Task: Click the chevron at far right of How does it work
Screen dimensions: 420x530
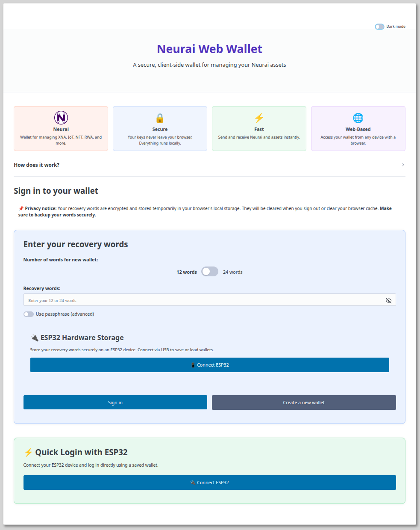Action: [x=402, y=165]
